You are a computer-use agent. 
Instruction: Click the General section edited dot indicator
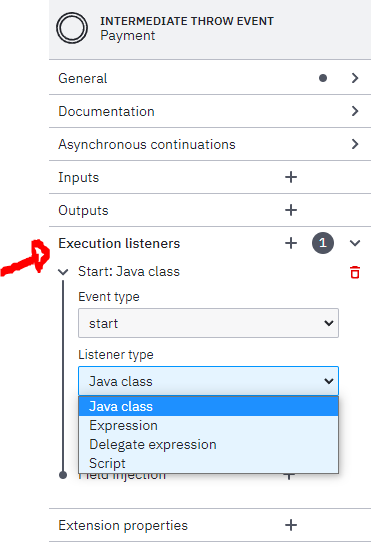(x=323, y=78)
